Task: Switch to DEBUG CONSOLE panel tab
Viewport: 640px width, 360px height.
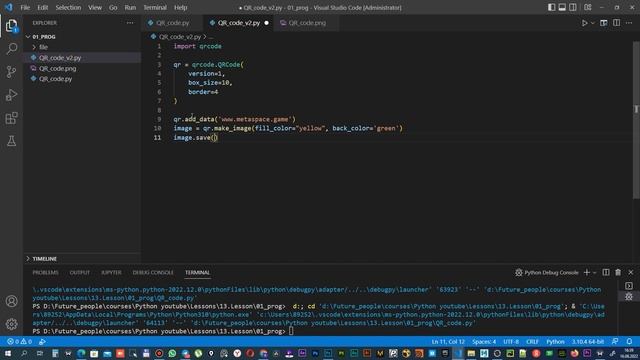Action: (153, 273)
